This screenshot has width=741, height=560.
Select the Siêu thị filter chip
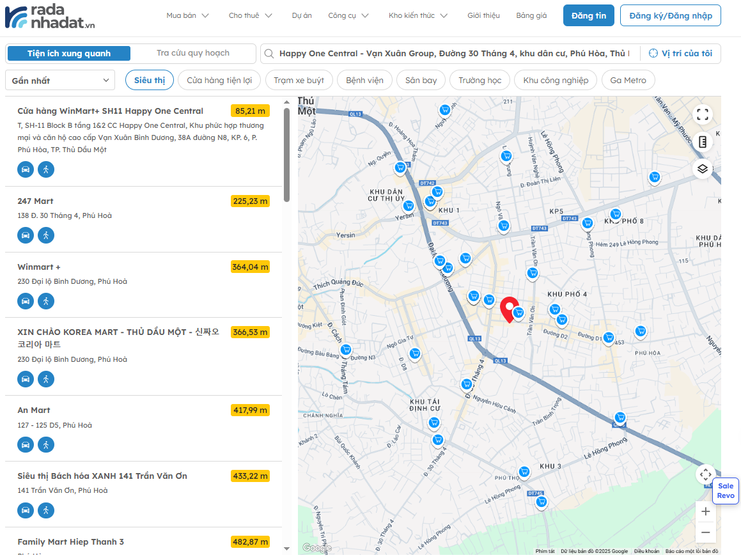[x=150, y=81]
